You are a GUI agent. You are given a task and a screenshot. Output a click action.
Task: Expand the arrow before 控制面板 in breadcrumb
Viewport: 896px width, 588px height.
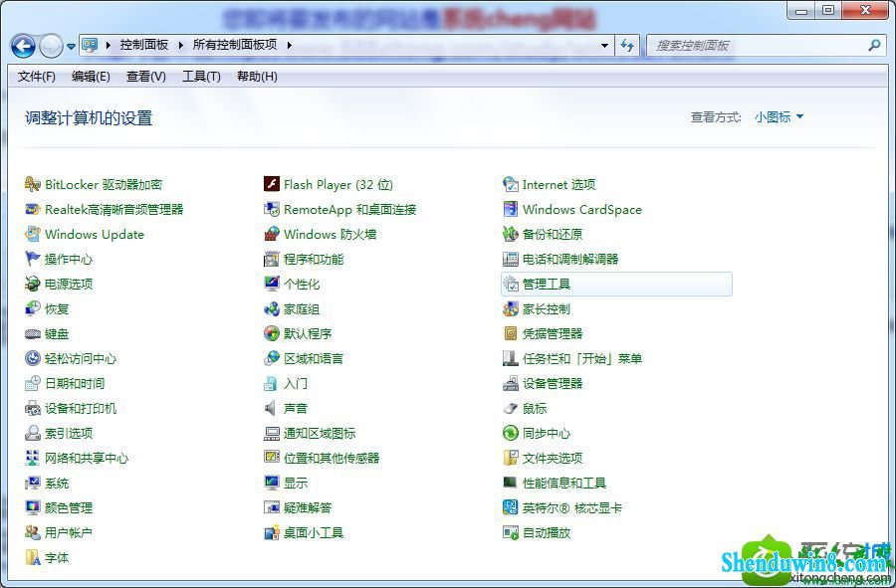tap(108, 45)
